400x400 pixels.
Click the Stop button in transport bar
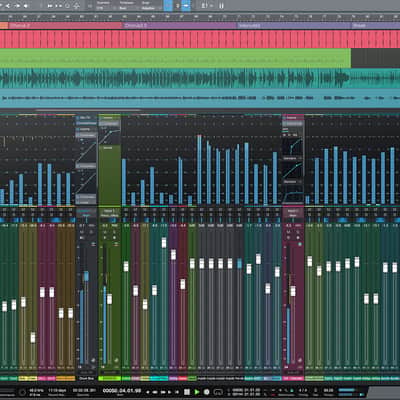coord(187,392)
